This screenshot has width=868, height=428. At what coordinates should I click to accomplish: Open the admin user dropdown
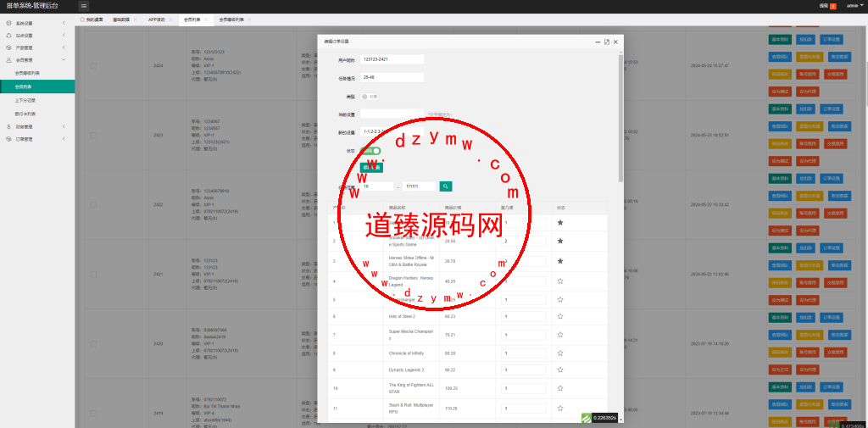click(854, 6)
